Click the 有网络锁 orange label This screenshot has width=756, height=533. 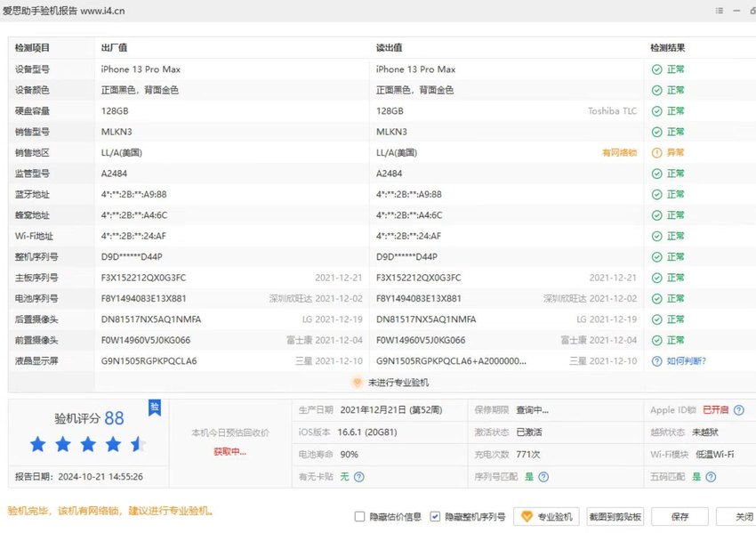[620, 152]
